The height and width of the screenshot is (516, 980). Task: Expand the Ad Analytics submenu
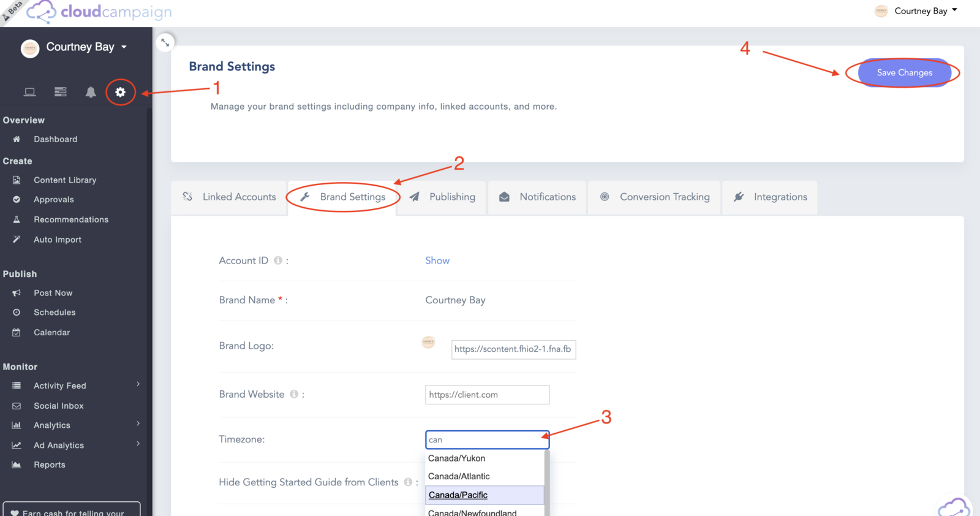click(x=138, y=444)
